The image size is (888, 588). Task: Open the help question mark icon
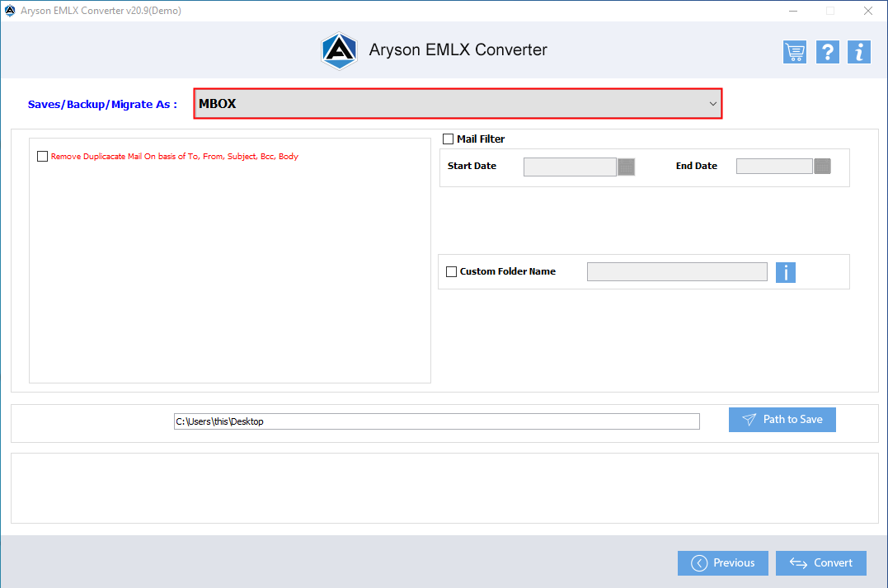tap(827, 52)
